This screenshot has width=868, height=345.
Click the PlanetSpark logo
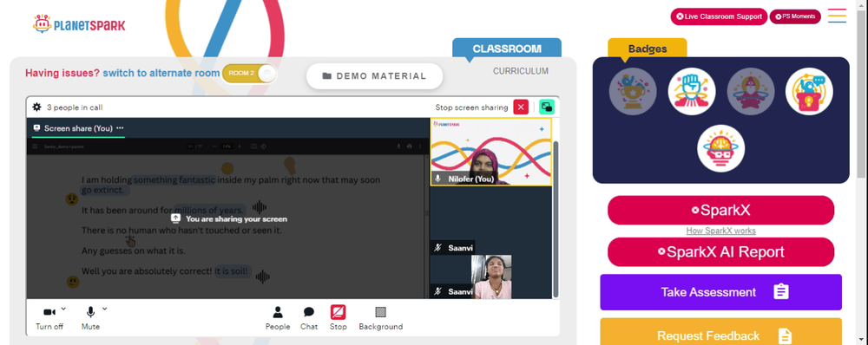[x=79, y=24]
